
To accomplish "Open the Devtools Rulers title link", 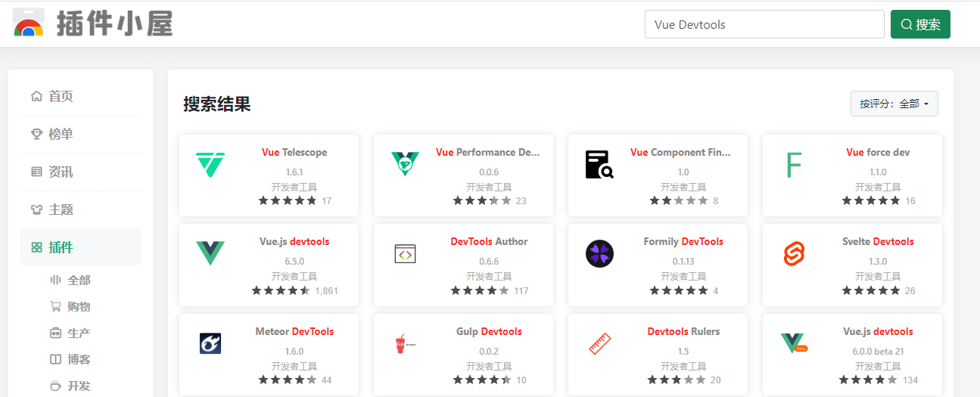I will (683, 331).
